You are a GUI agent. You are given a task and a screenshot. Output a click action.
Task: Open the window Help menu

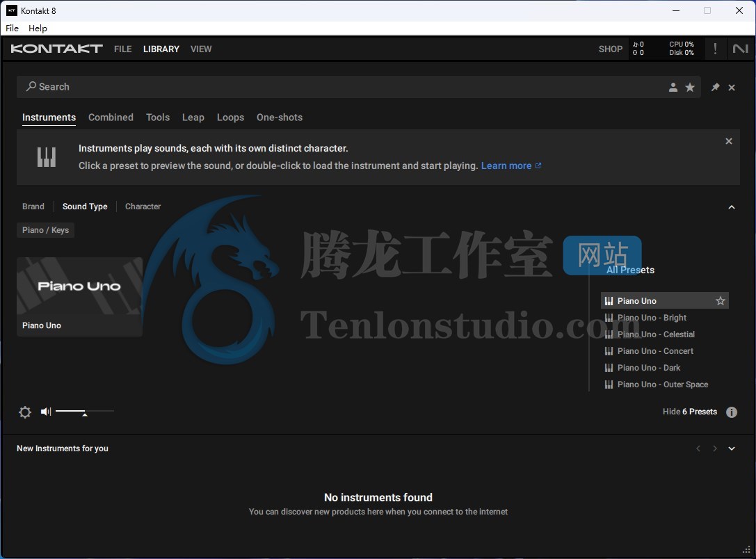point(38,28)
